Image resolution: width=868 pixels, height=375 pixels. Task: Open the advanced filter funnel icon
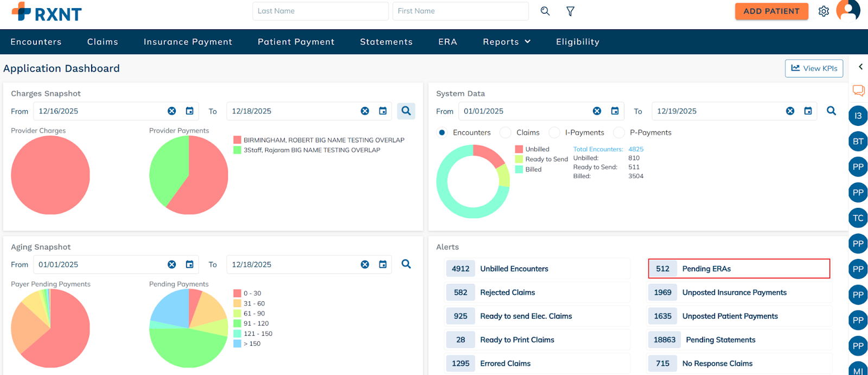(570, 11)
